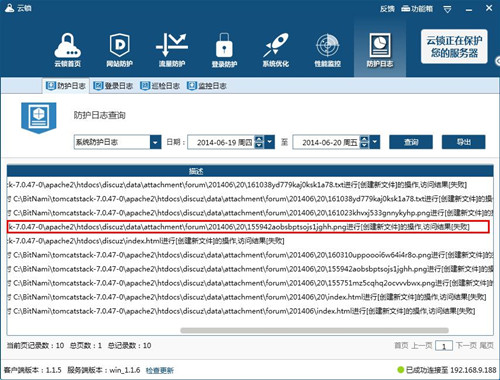Click the page number input box

tap(444, 346)
